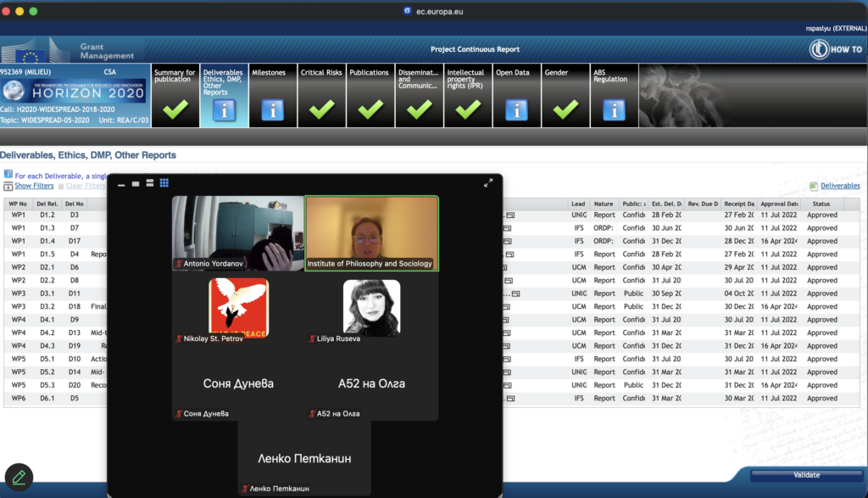
Task: Go to the Open Data tab
Action: 516,95
